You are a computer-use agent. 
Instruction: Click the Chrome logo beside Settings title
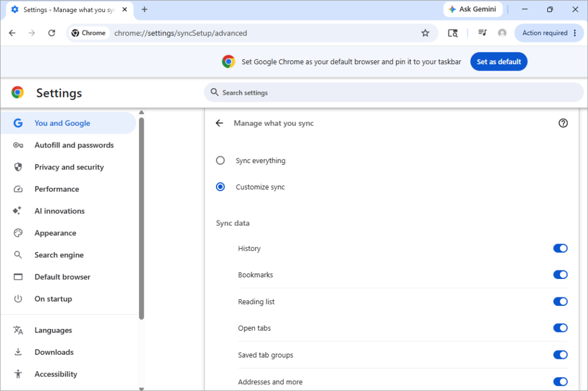18,92
